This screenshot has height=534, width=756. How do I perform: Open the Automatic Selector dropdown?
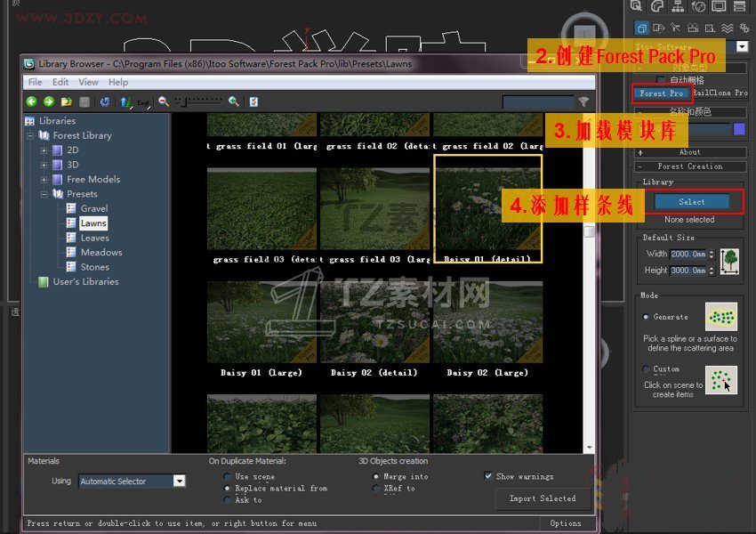pyautogui.click(x=180, y=481)
